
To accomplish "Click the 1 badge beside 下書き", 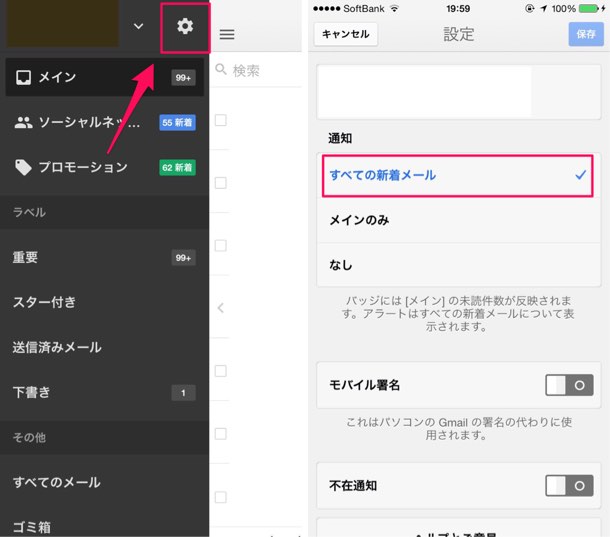I will tap(183, 393).
